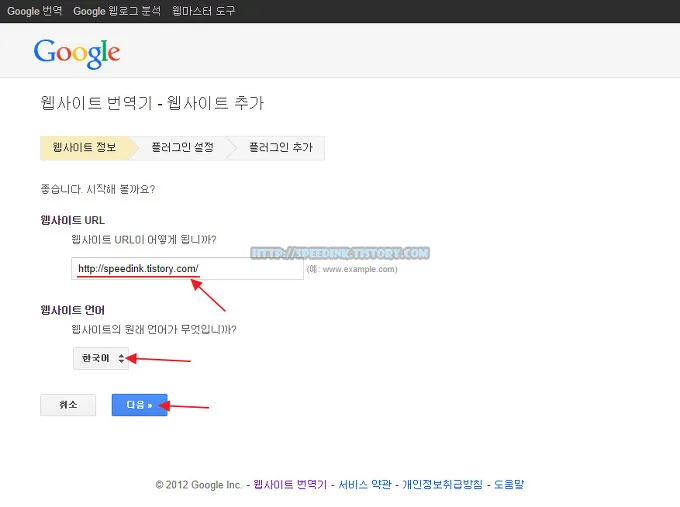The height and width of the screenshot is (507, 680).
Task: Open 웹사이트 번역기 footer link
Action: [290, 484]
